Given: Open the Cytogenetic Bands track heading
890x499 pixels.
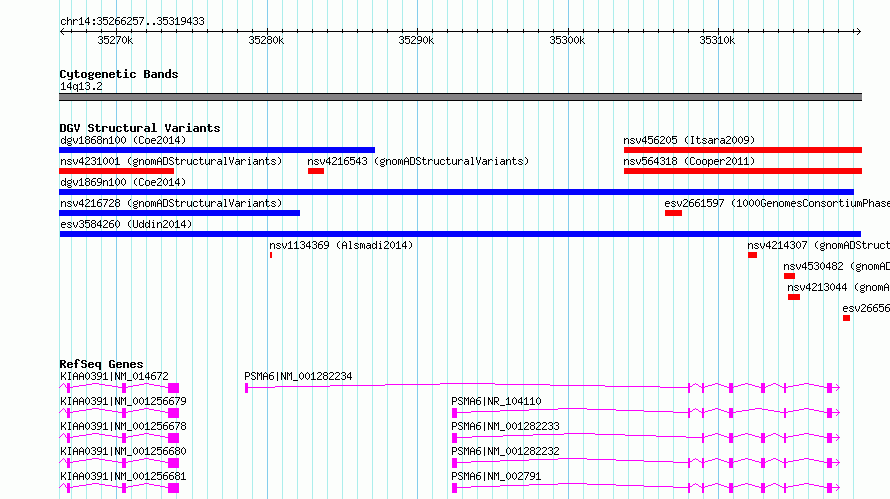Looking at the screenshot, I should (119, 74).
